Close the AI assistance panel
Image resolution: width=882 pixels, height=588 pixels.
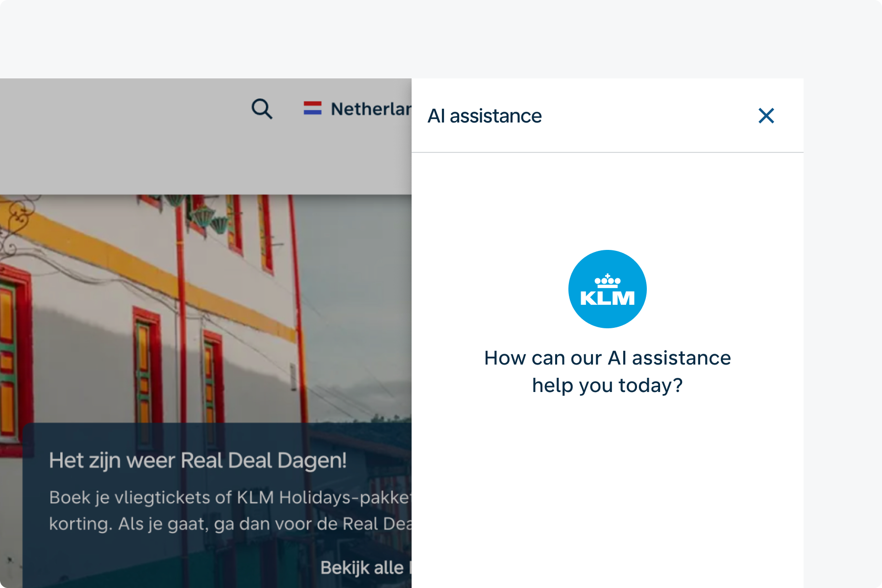(766, 116)
